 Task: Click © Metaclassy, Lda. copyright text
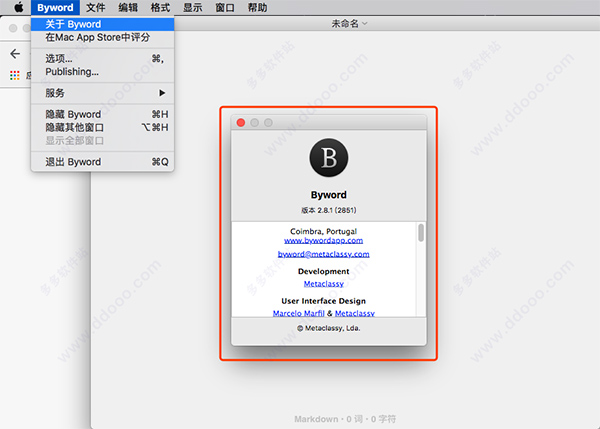(329, 328)
